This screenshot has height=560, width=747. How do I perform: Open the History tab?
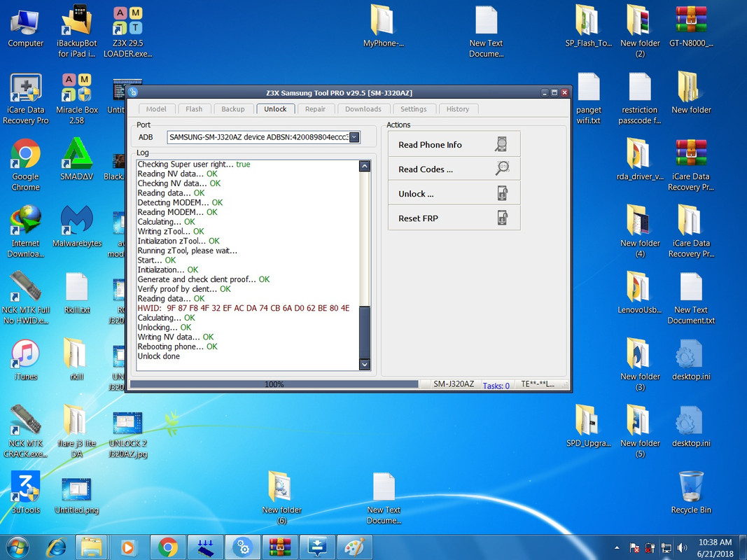tap(458, 109)
